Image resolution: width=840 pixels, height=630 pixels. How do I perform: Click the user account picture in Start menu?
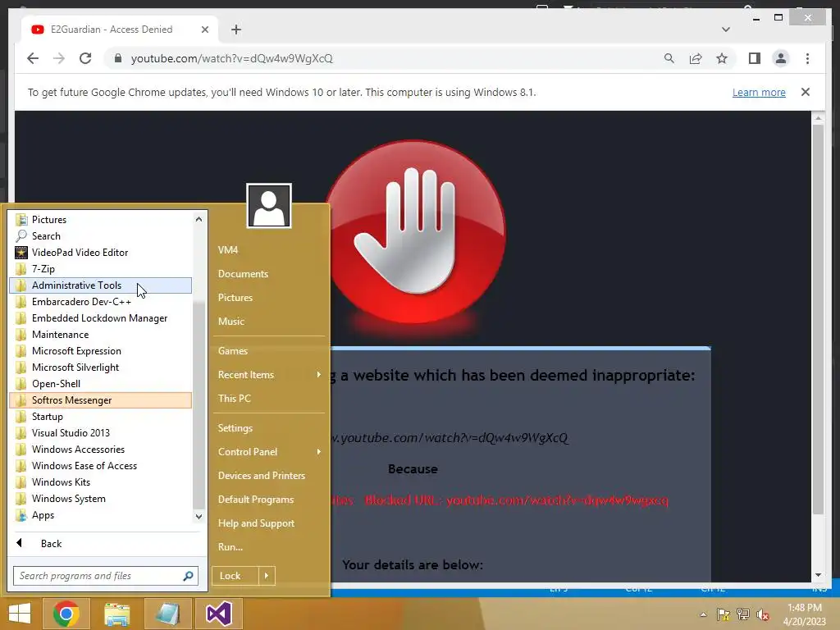tap(269, 206)
